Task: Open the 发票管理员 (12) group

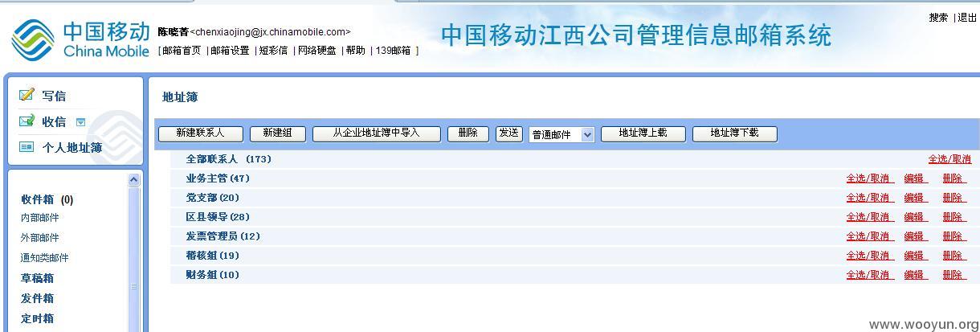Action: (223, 236)
